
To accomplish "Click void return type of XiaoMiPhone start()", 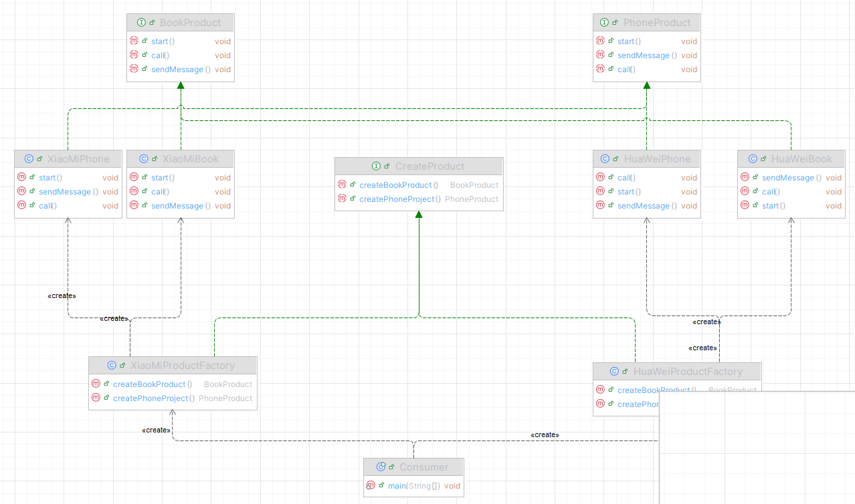I will tap(110, 178).
